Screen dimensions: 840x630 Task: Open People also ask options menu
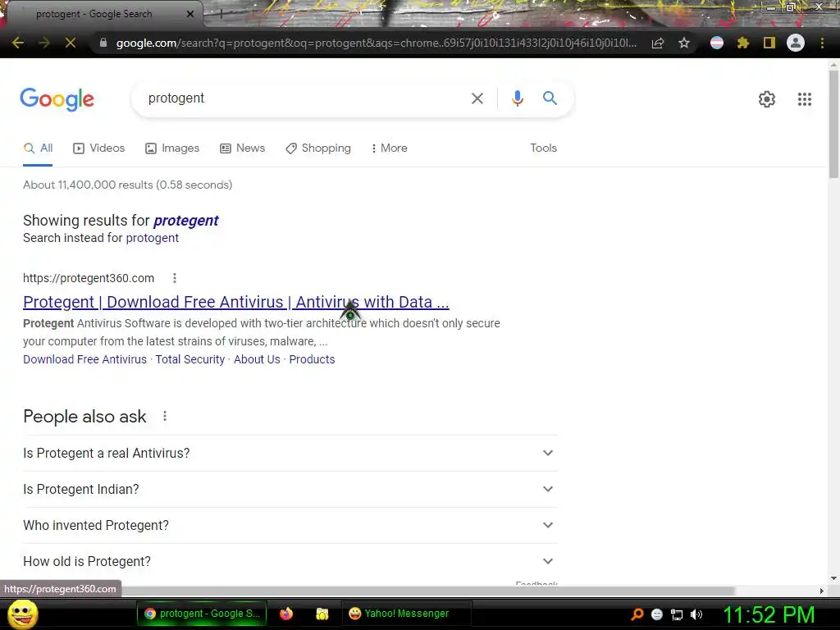coord(165,416)
